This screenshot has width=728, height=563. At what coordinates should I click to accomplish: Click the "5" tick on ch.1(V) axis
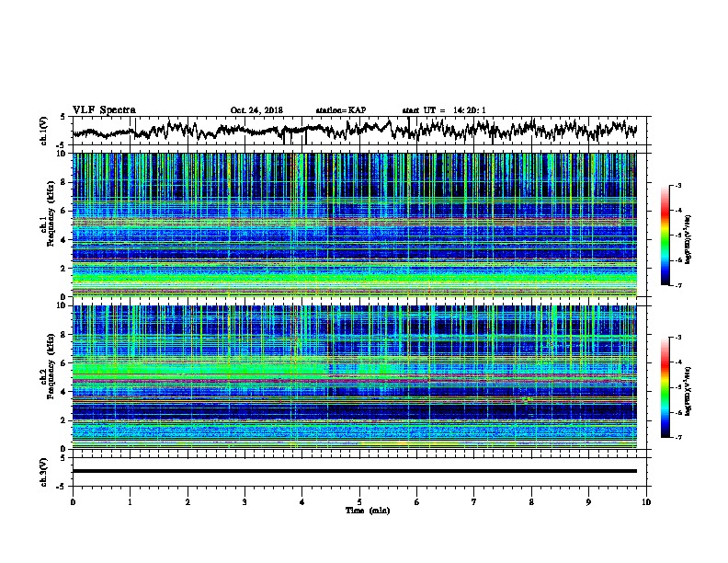pos(63,117)
